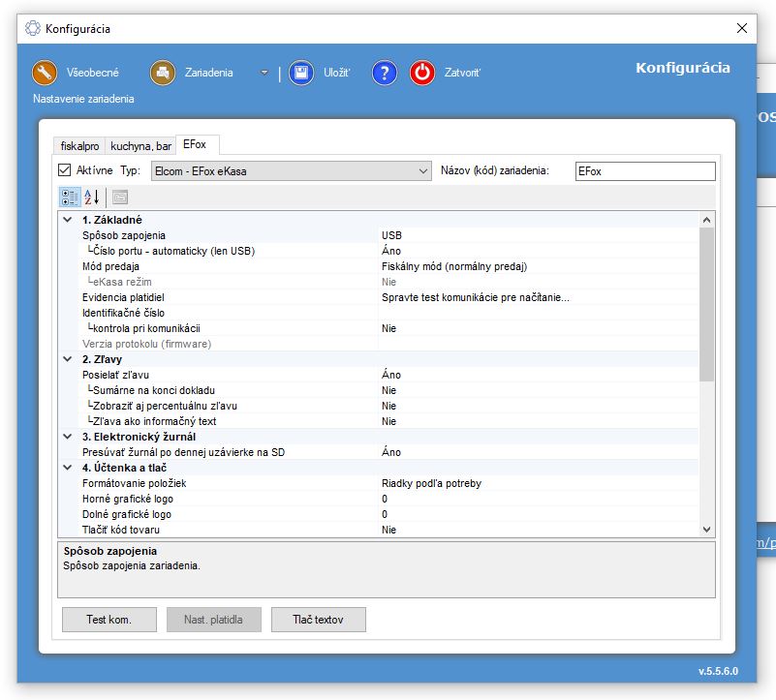Image resolution: width=776 pixels, height=700 pixels.
Task: Collapse the 4. Účtenka a tlač section
Action: [x=68, y=468]
